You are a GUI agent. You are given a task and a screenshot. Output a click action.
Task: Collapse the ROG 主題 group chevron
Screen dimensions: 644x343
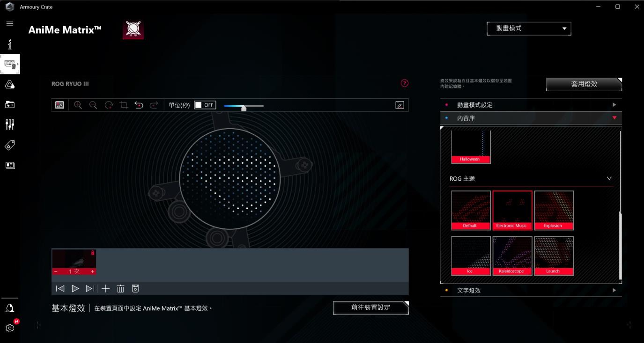pyautogui.click(x=609, y=179)
